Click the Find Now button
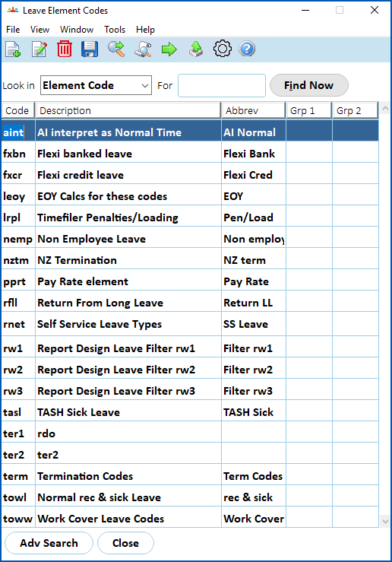The width and height of the screenshot is (392, 562). point(309,85)
